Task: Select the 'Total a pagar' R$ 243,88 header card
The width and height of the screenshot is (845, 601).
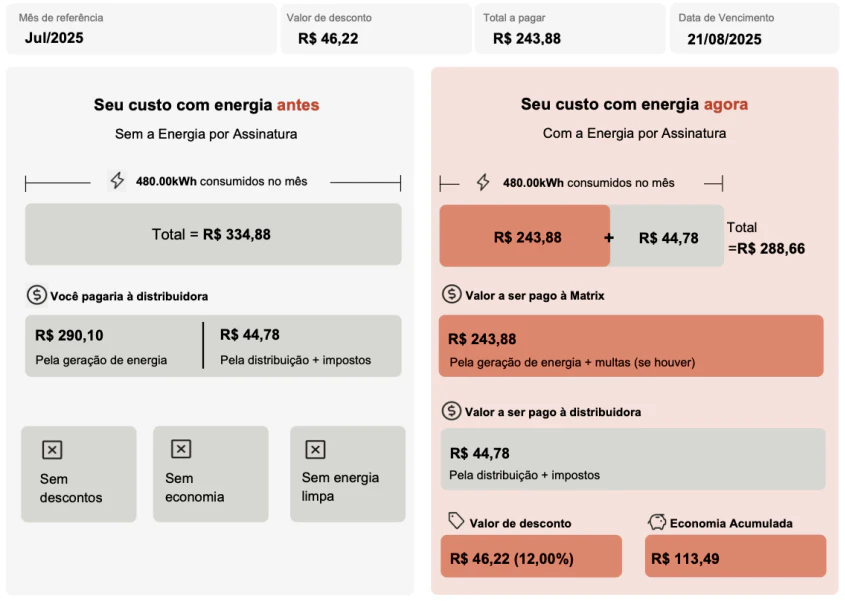Action: click(x=568, y=28)
